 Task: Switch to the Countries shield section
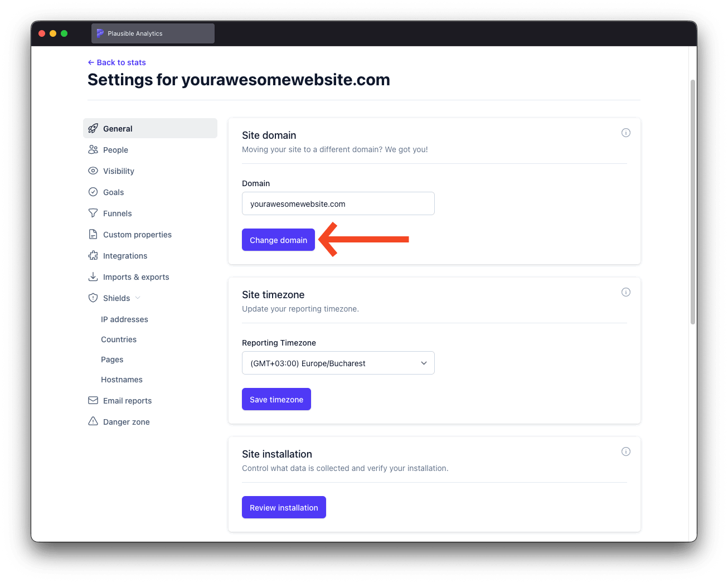tap(118, 339)
